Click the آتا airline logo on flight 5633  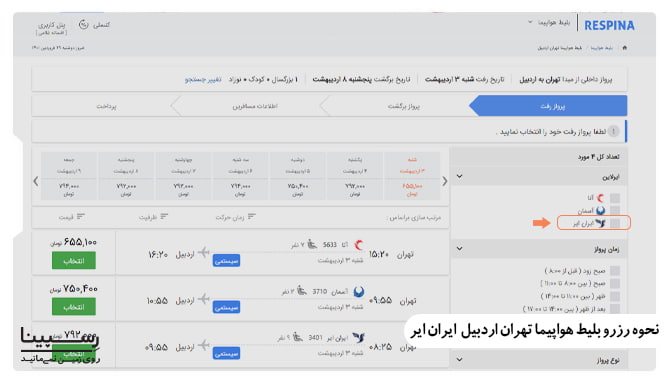(359, 245)
